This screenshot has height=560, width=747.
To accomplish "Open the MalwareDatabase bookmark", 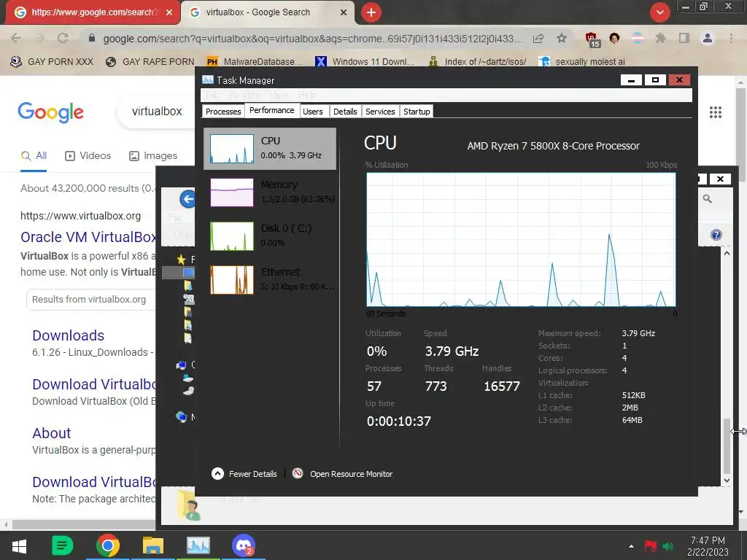I will pos(255,61).
